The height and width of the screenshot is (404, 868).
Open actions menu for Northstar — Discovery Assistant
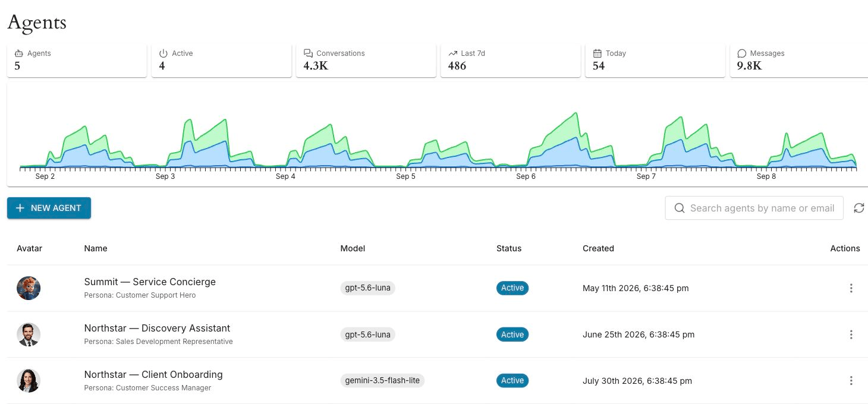point(851,334)
